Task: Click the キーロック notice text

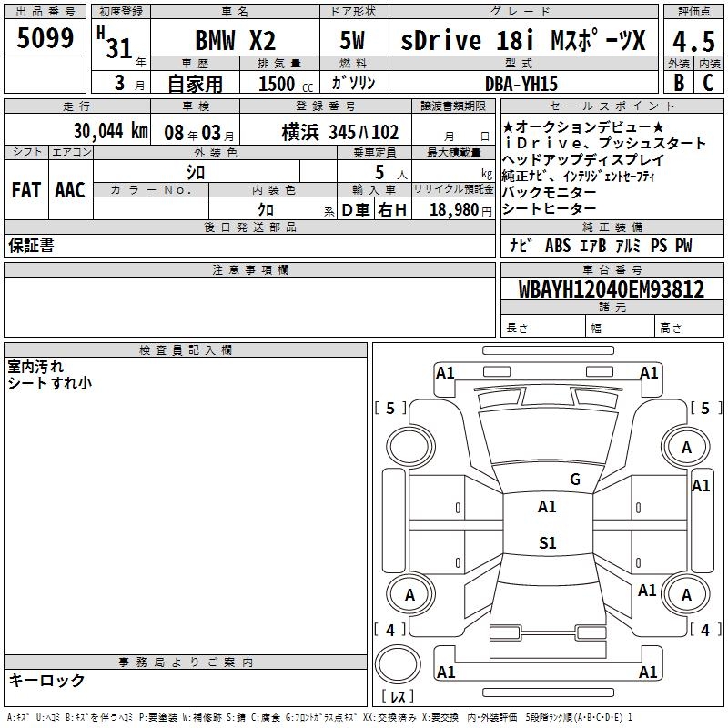Action: click(46, 680)
